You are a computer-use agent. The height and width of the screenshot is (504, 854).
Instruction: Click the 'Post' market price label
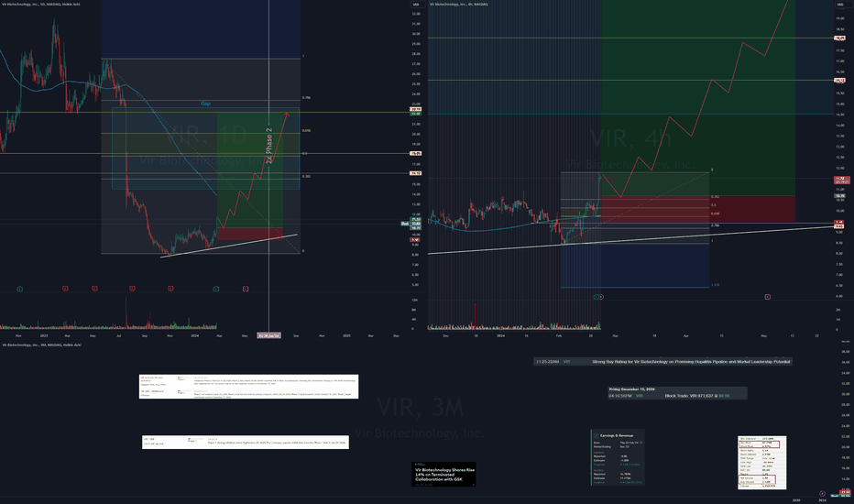[405, 224]
